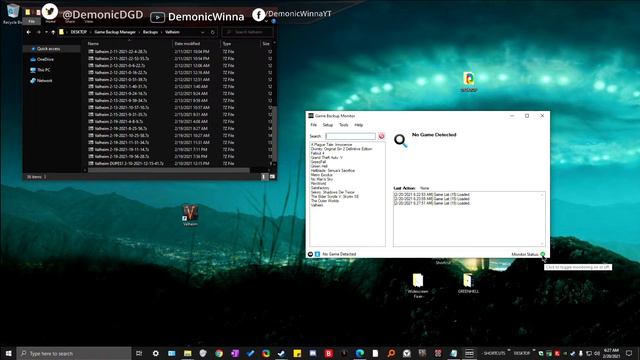The height and width of the screenshot is (360, 640).
Task: Click Game Backup Manager in breadcrumb path
Action: point(115,32)
